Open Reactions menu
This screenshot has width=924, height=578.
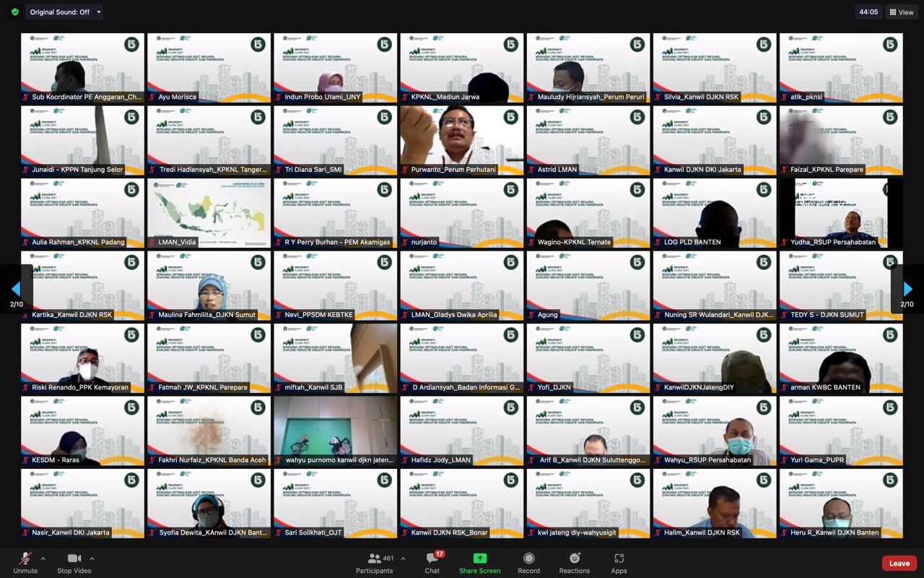coord(575,563)
